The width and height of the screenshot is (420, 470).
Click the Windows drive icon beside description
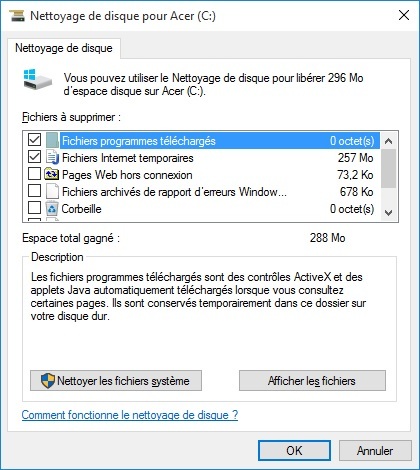38,79
